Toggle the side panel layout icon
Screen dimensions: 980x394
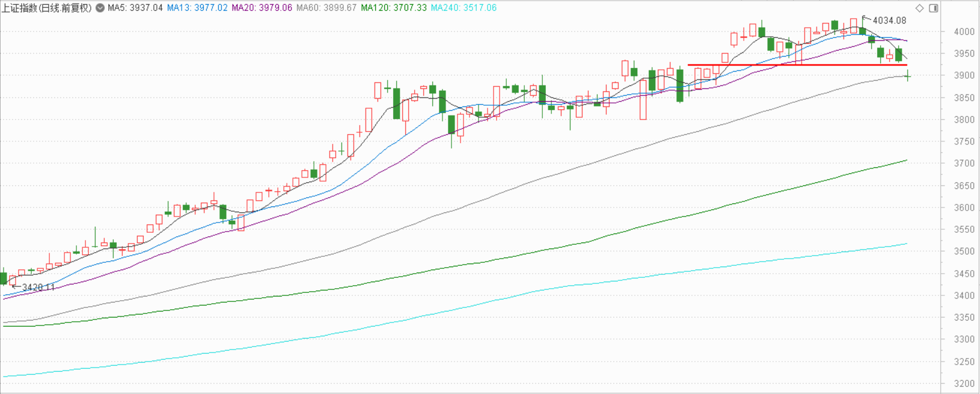[934, 8]
